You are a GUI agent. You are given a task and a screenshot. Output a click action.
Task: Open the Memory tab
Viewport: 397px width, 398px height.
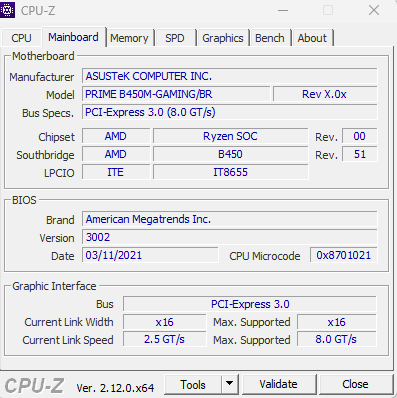point(129,38)
